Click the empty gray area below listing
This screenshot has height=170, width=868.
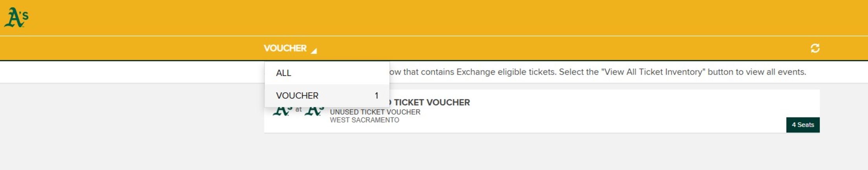[432, 153]
